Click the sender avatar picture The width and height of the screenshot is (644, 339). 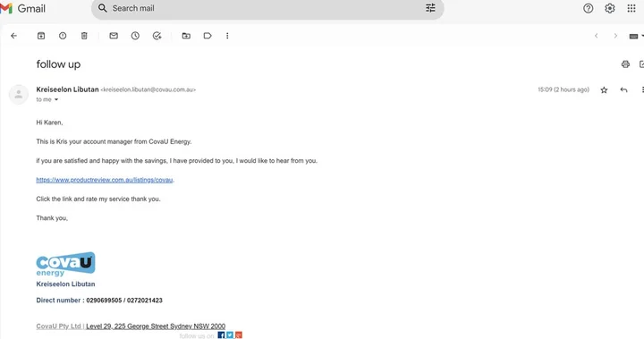tap(19, 95)
